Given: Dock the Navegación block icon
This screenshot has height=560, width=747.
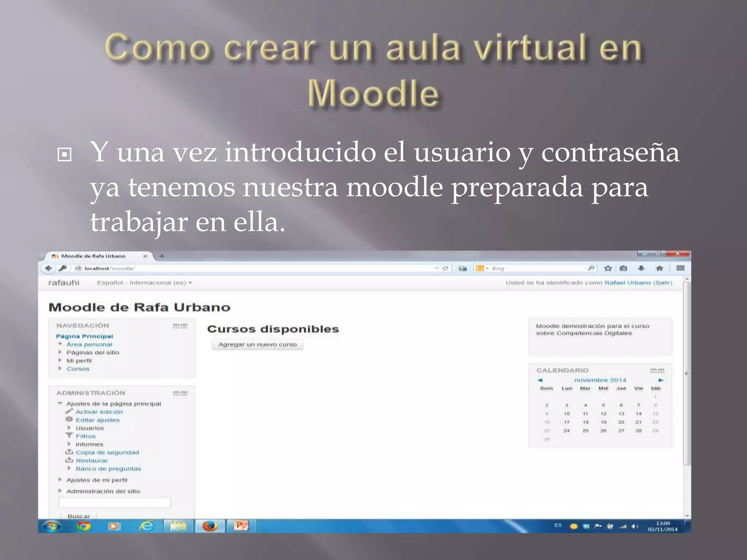Looking at the screenshot, I should click(x=184, y=326).
